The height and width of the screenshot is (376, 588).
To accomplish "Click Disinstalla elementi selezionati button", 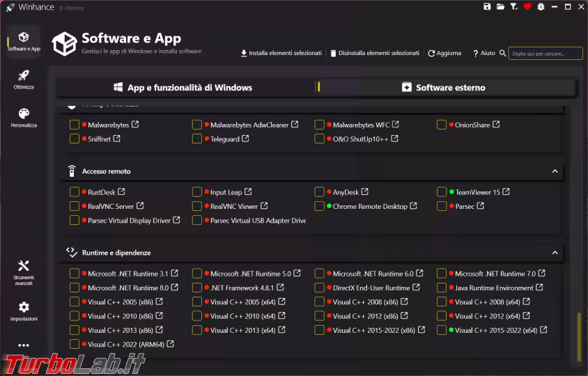I will tap(374, 53).
